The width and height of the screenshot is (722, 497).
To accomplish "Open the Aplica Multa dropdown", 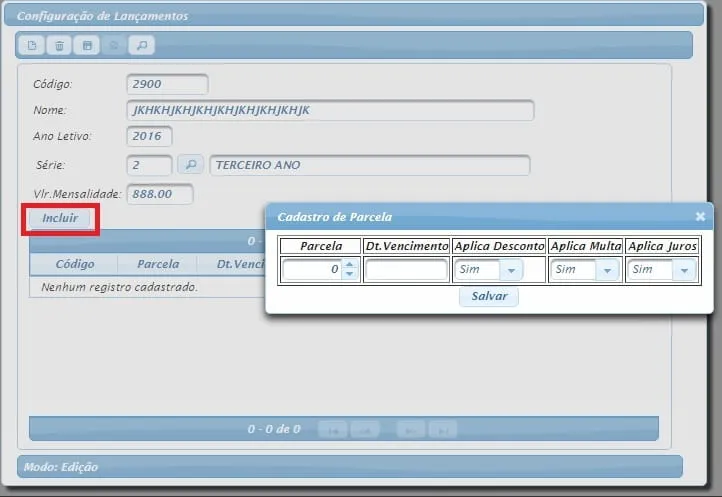I will [607, 270].
